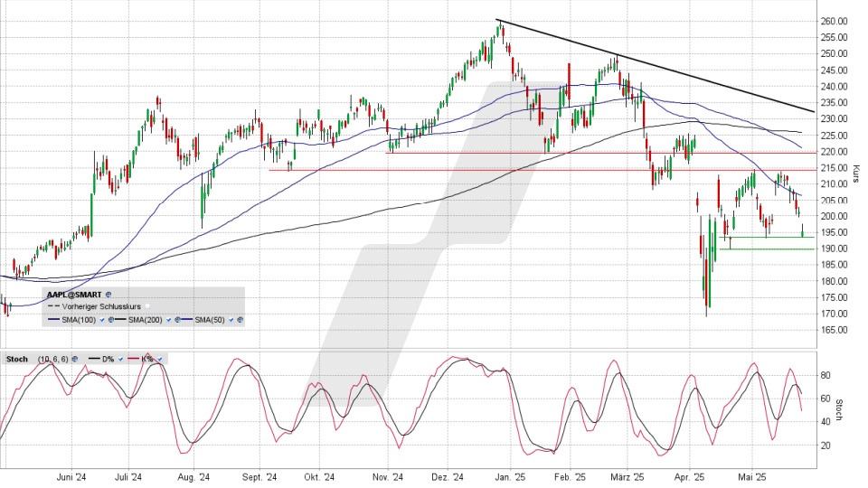Select the lower green support line near 190

[767, 249]
